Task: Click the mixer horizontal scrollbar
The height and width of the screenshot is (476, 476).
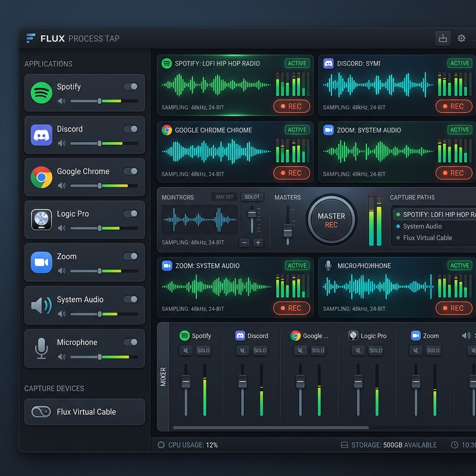Action: pos(271,428)
